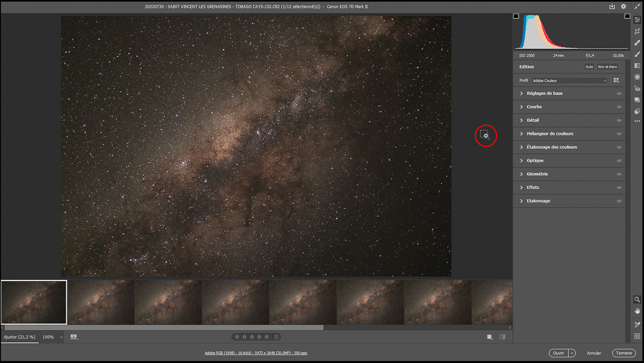Select the Spot removal healing tool
The image size is (644, 363).
(637, 43)
